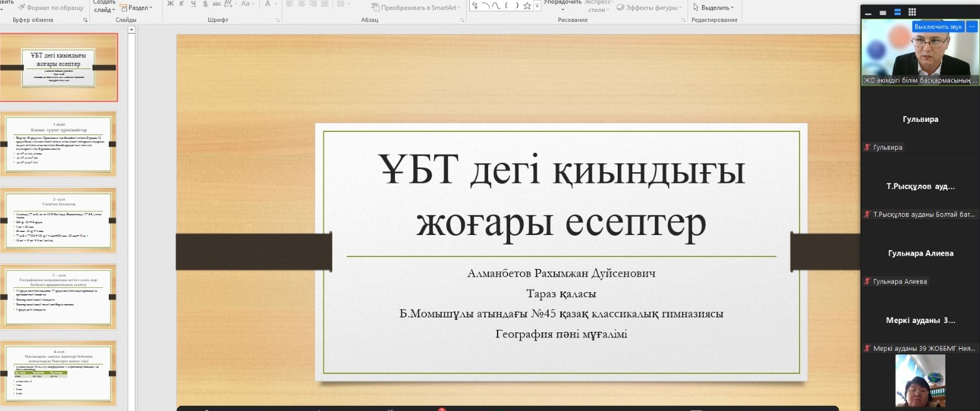
Task: Select the right brace shape
Action: 517,6
